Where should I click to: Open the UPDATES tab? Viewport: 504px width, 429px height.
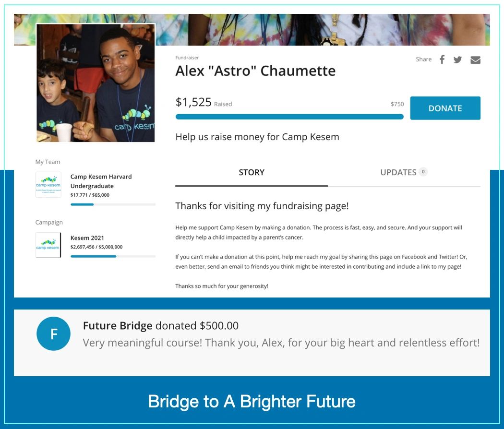point(398,173)
